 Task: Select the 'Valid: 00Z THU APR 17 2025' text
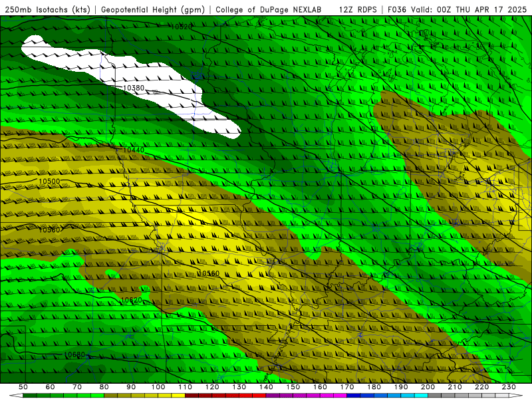pyautogui.click(x=469, y=9)
